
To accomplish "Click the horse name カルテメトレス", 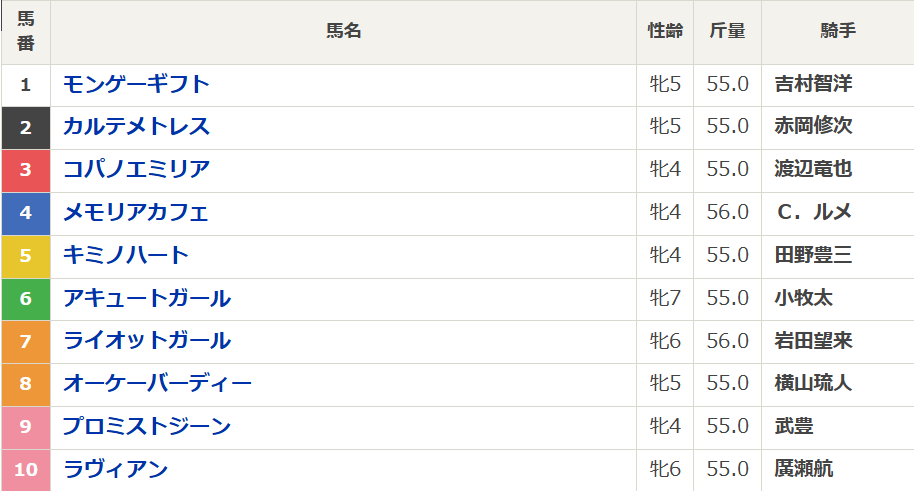I will click(136, 126).
